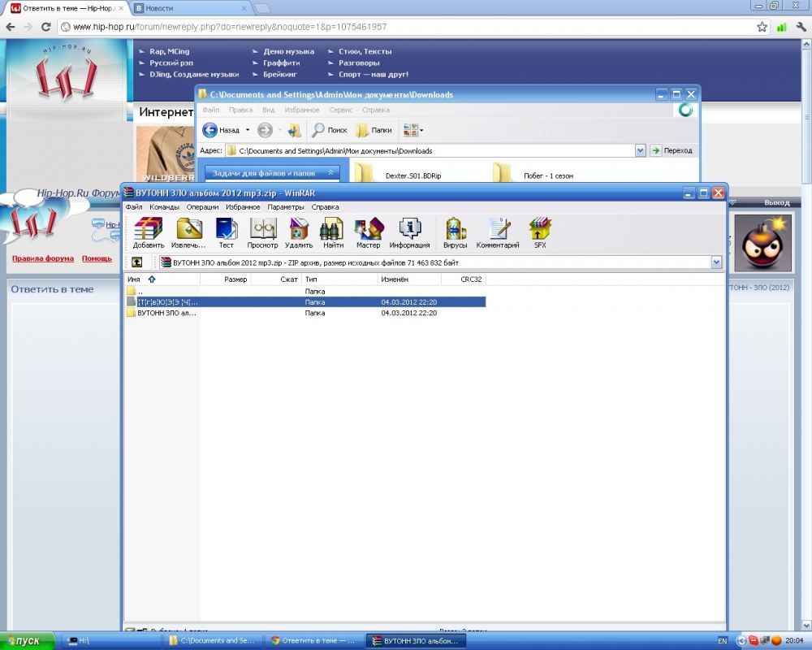
Task: Open the Команды menu in WinRAR
Action: pyautogui.click(x=164, y=207)
